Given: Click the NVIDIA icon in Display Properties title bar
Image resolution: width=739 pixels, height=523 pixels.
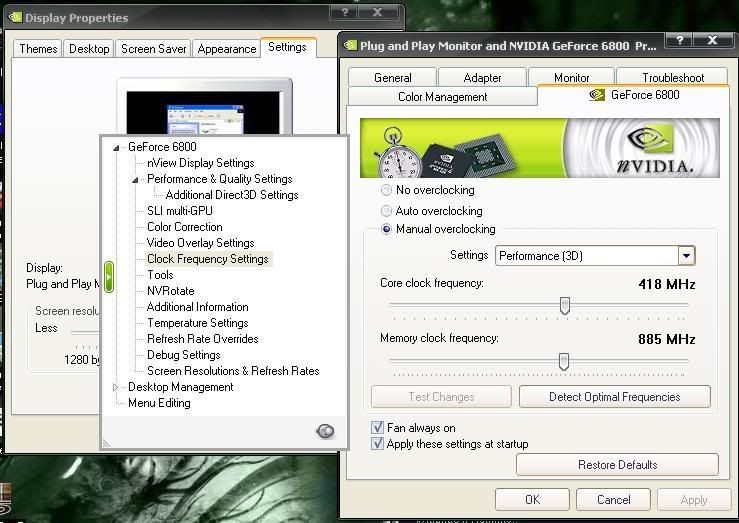Looking at the screenshot, I should [x=15, y=17].
